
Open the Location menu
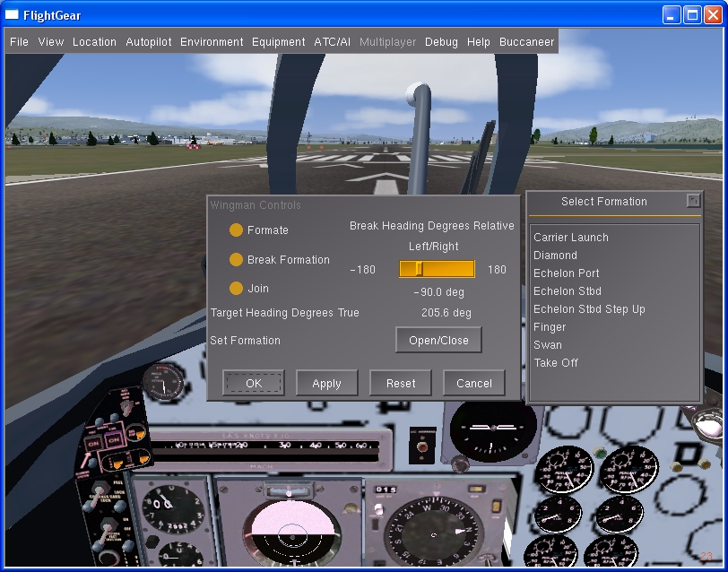(x=94, y=42)
